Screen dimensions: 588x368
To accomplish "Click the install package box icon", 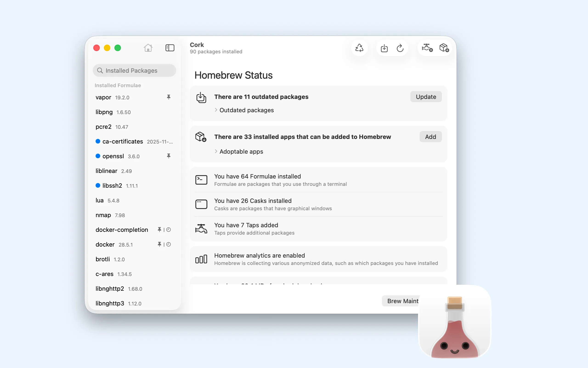I will tap(444, 48).
